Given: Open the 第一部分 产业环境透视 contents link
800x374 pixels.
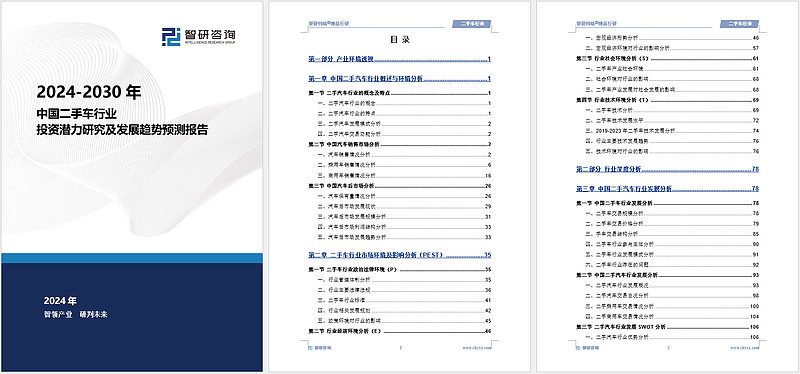Looking at the screenshot, I should point(399,59).
